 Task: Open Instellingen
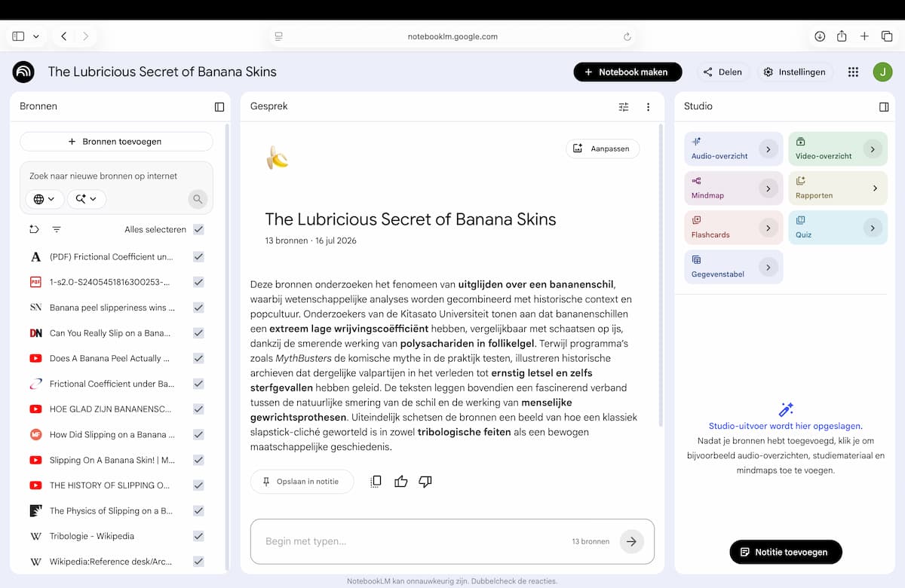[x=794, y=72]
